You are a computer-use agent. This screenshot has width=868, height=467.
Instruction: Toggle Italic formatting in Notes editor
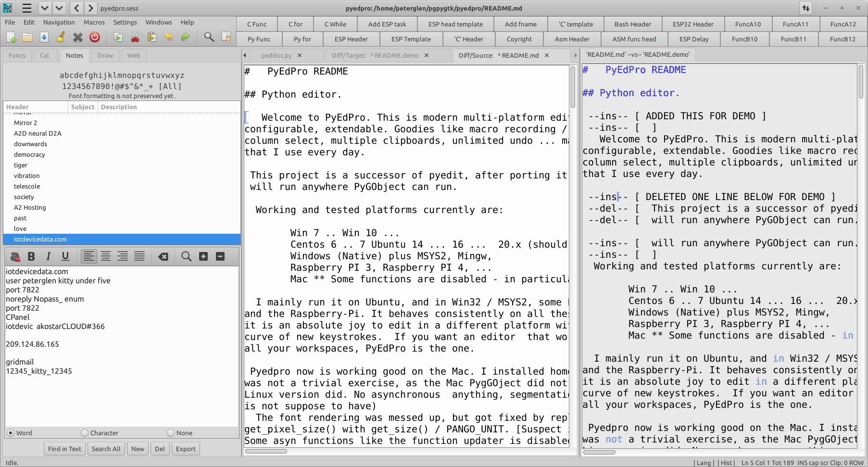[48, 256]
